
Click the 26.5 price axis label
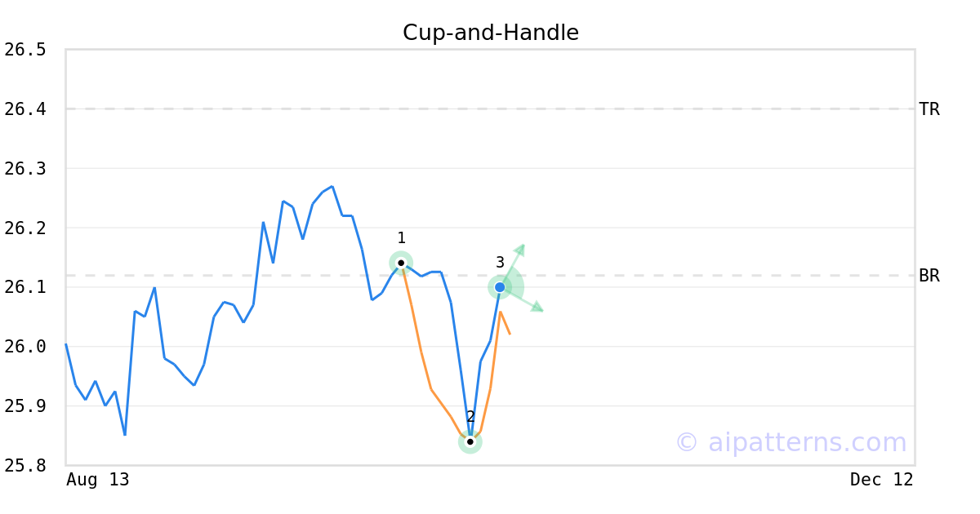24,50
